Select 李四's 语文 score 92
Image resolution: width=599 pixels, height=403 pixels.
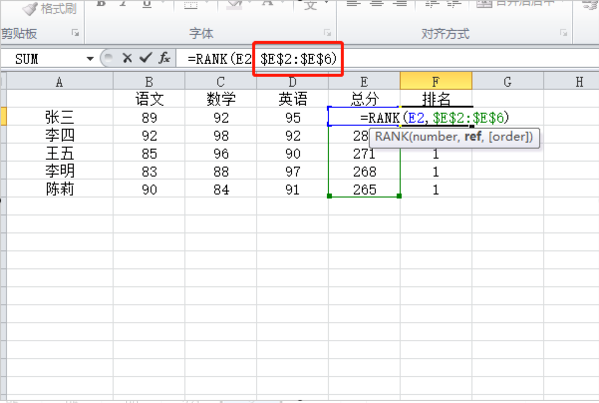tap(149, 135)
